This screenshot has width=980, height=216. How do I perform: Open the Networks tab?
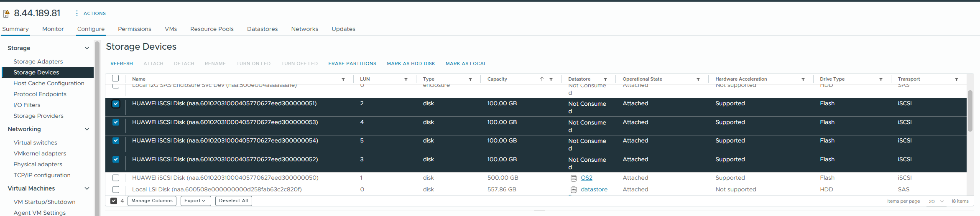(x=305, y=29)
